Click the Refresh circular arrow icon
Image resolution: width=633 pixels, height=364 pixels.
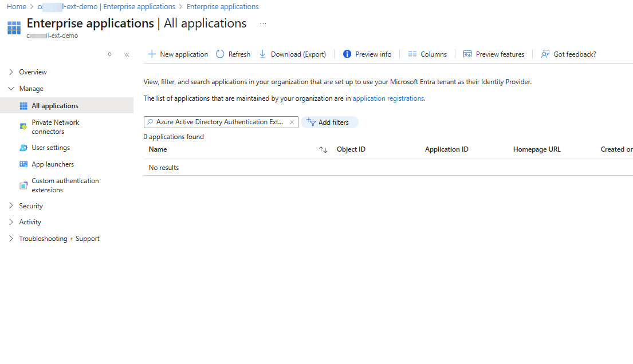click(220, 54)
